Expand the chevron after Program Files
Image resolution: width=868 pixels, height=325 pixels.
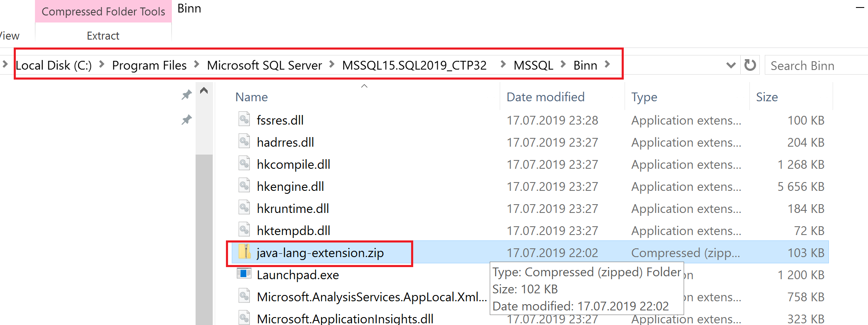(197, 65)
